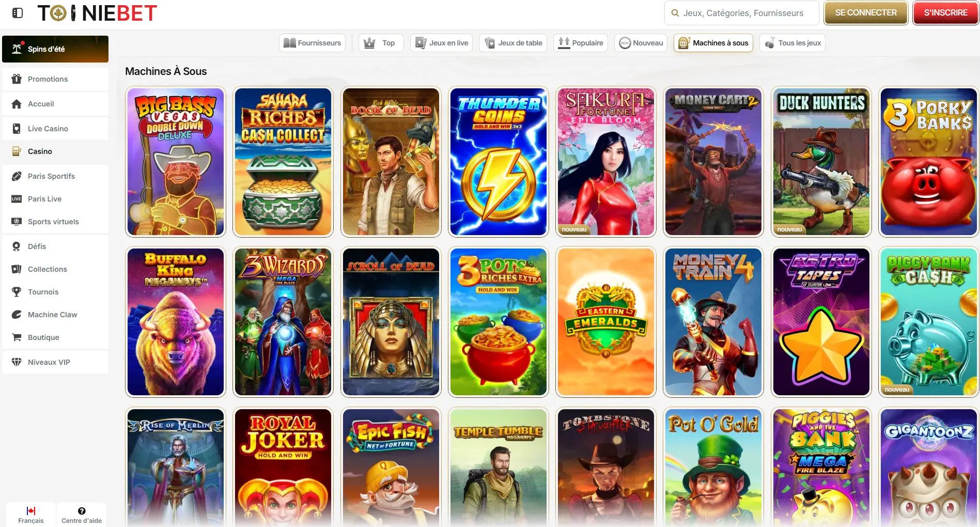Open Live Casino from the sidebar icon

pyautogui.click(x=17, y=129)
